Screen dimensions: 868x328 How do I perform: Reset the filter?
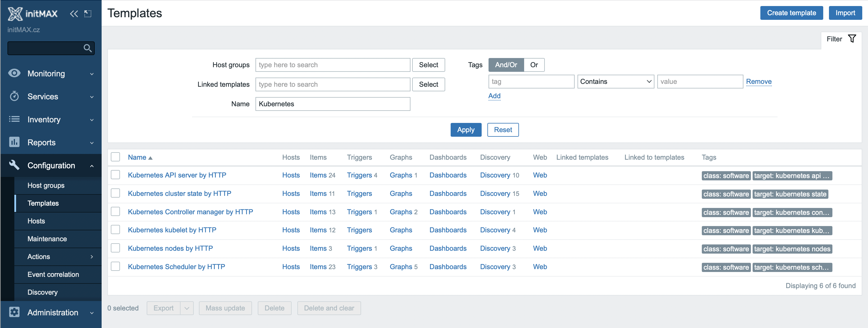(503, 130)
